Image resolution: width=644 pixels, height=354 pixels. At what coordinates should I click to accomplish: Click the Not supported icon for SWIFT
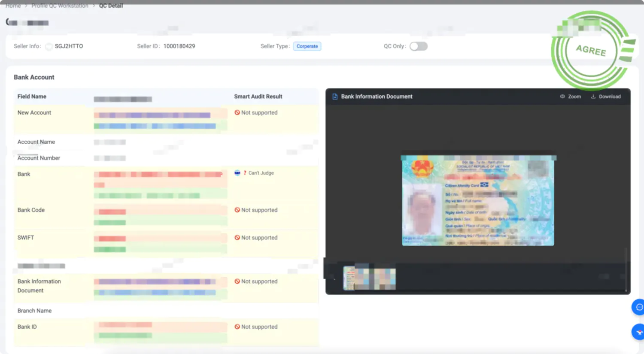click(237, 238)
